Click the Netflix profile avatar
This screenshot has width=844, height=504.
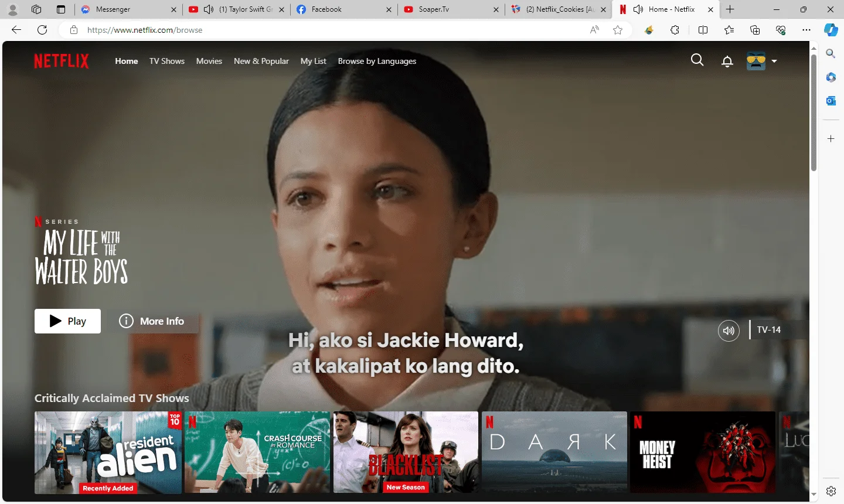(x=756, y=61)
